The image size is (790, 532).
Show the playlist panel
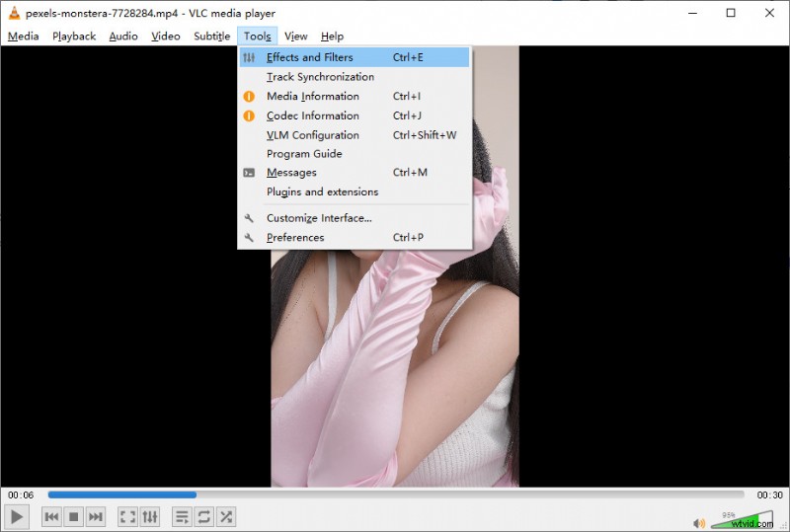[x=182, y=516]
